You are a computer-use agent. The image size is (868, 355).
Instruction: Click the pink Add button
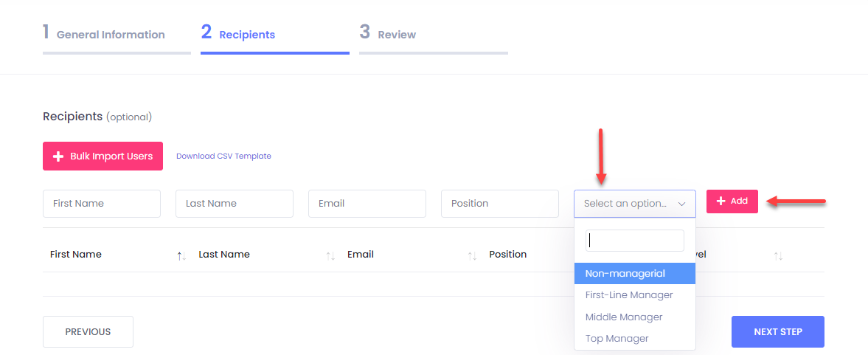click(732, 201)
